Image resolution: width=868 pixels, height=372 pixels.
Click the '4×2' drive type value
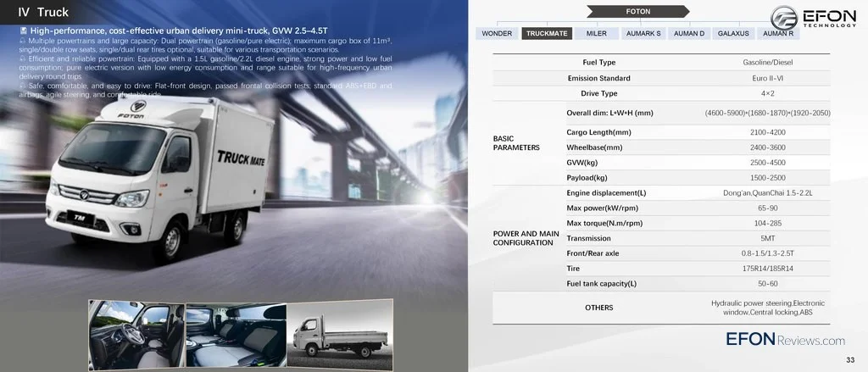[x=767, y=93]
